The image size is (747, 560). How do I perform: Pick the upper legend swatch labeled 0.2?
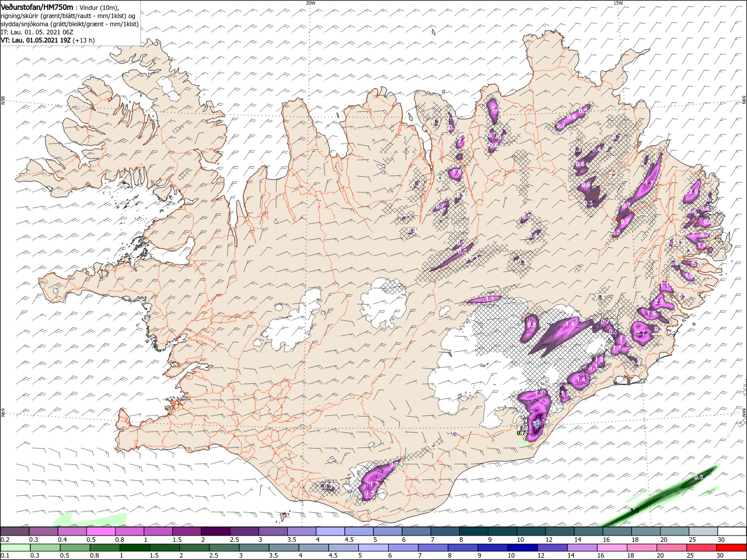coord(15,531)
